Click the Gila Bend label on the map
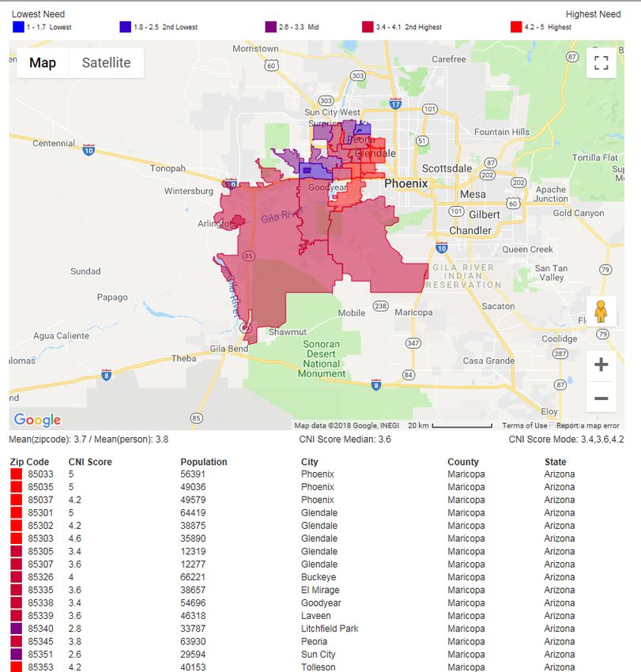This screenshot has width=641, height=672. coord(228,349)
